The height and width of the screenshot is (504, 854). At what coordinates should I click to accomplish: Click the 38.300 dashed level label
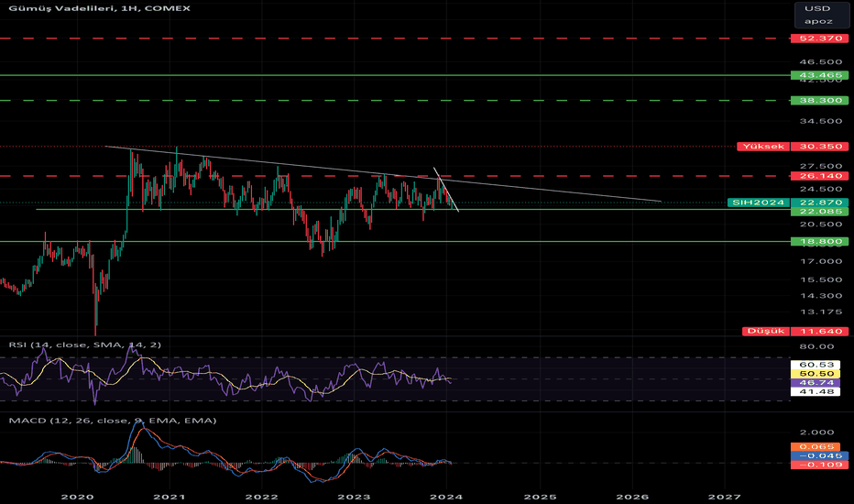820,100
